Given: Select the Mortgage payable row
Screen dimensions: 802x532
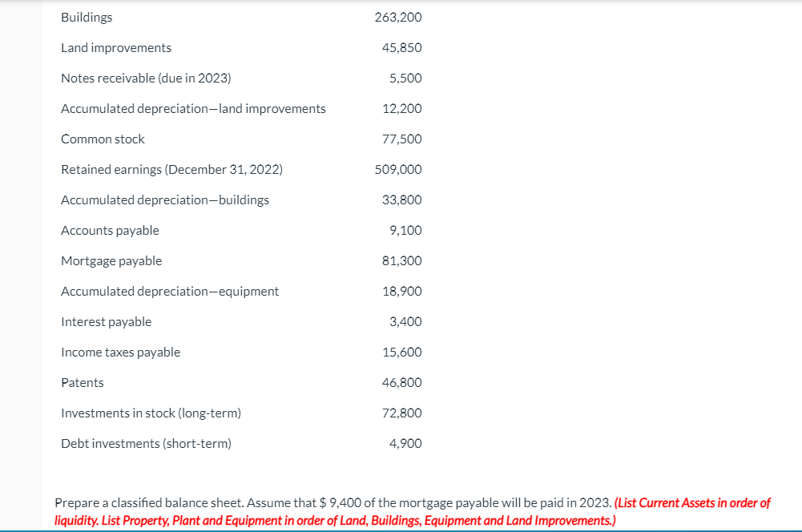Looking at the screenshot, I should pyautogui.click(x=111, y=260).
